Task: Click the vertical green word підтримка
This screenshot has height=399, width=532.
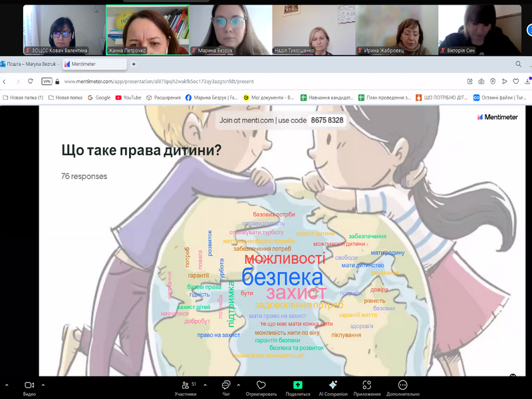Action: pos(231,304)
